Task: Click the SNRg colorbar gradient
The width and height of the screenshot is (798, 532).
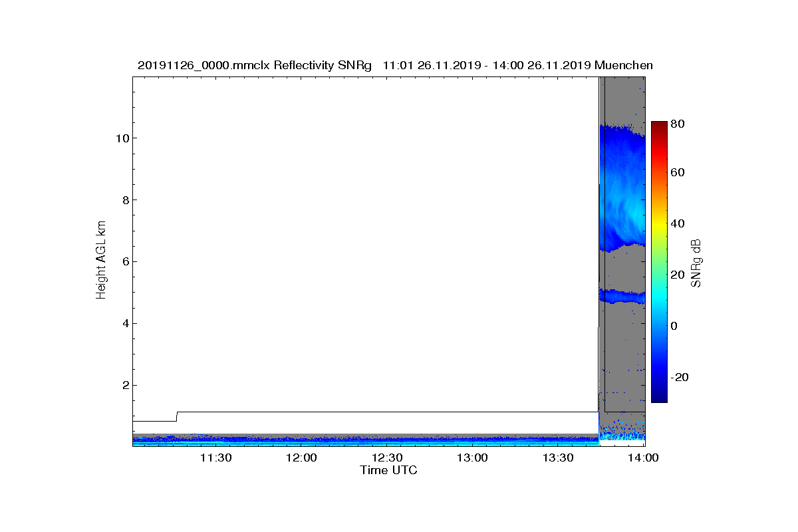Action: click(659, 262)
